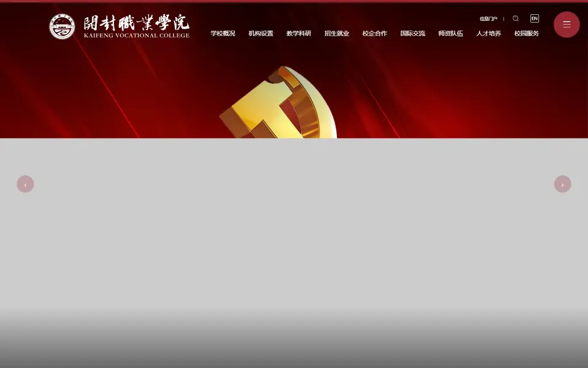
Task: Go to previous carousel slide
Action: click(x=25, y=184)
